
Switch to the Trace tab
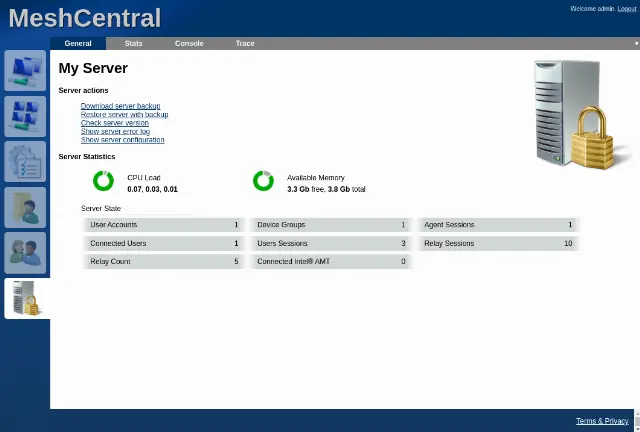click(x=245, y=43)
